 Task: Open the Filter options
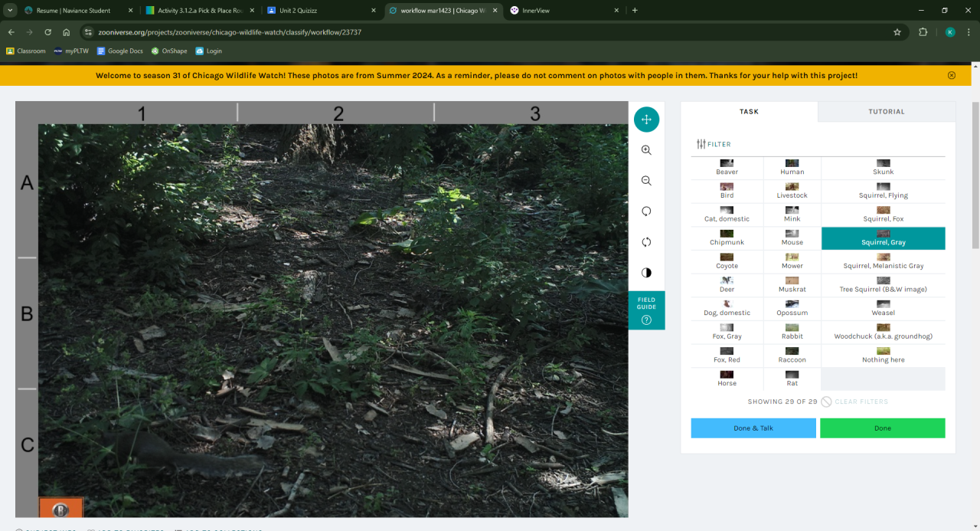coord(714,144)
